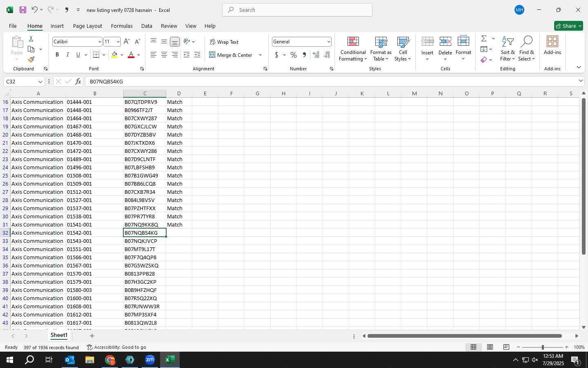Viewport: 588px width, 368px height.
Task: Click the vertical scrollbar thumb
Action: click(584, 176)
